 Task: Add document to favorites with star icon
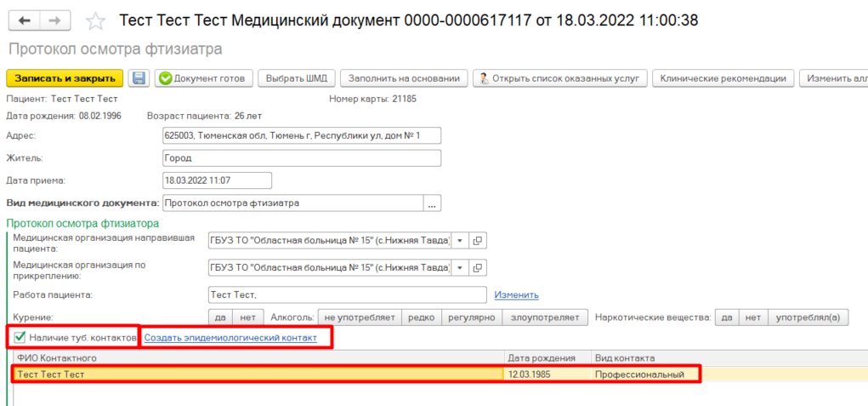[x=96, y=20]
